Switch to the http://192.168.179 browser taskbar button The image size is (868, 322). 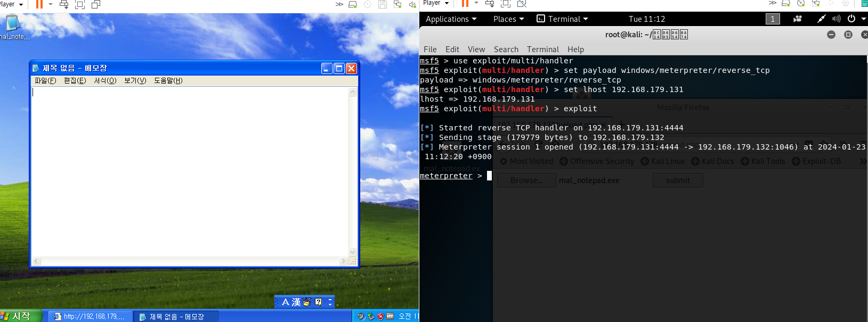pos(91,317)
